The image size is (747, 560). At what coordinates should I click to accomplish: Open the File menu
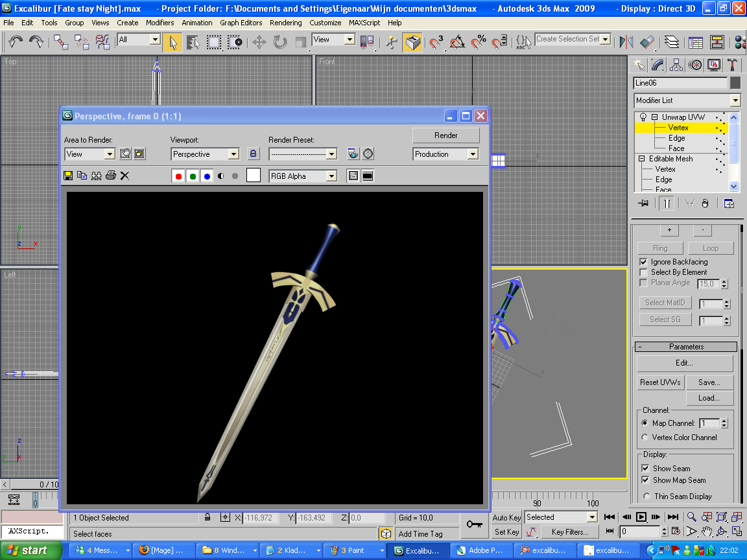point(8,23)
